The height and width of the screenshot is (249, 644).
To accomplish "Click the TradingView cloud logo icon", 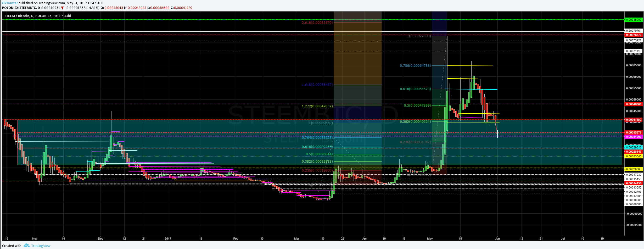I will 26,246.
